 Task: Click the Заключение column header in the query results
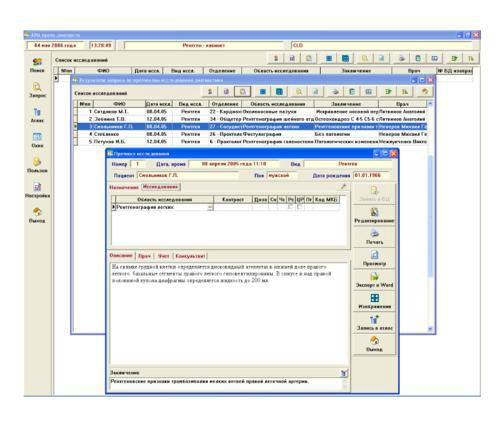346,104
